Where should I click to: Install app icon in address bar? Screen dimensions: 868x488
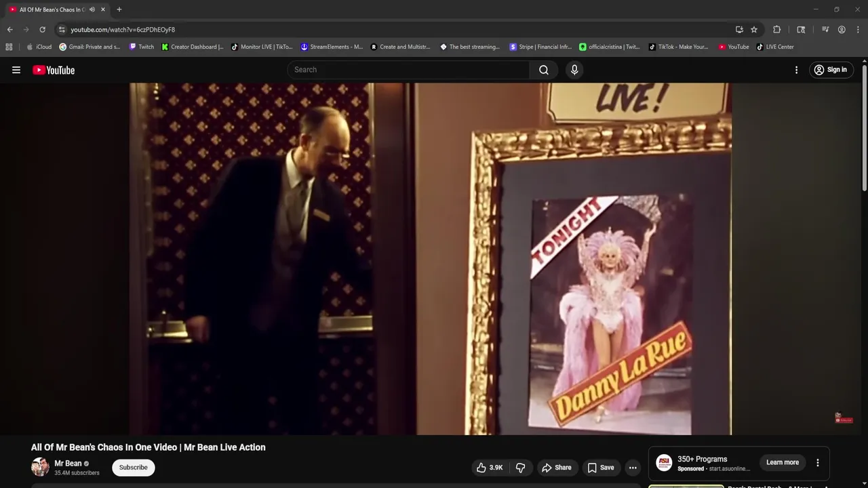(739, 30)
